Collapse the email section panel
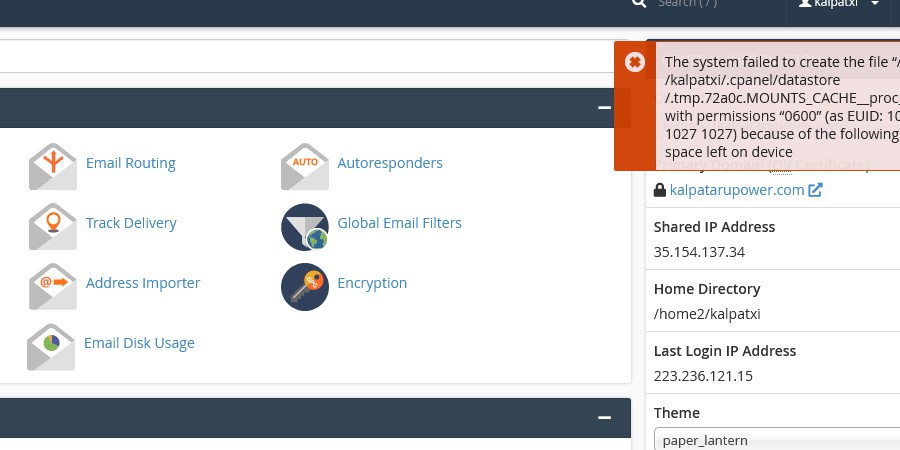The image size is (900, 450). click(x=604, y=108)
